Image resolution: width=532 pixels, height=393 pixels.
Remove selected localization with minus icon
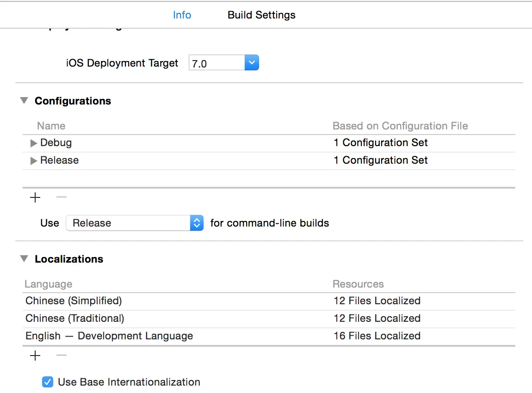[x=62, y=356]
